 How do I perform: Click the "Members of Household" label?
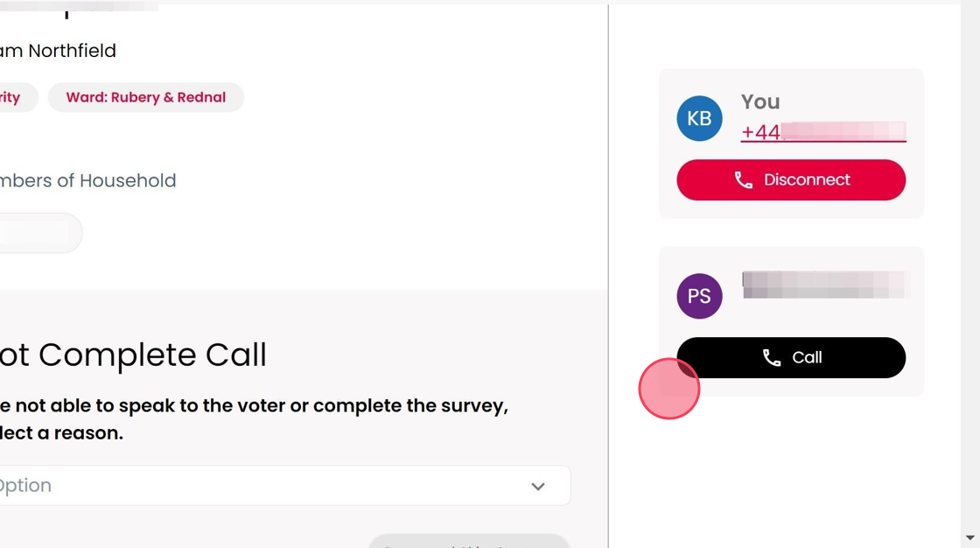pyautogui.click(x=87, y=180)
